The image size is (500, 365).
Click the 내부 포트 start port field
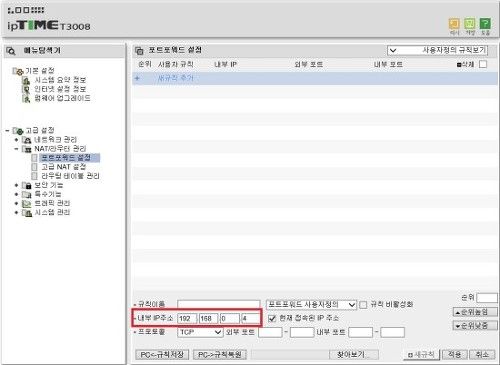click(x=361, y=332)
